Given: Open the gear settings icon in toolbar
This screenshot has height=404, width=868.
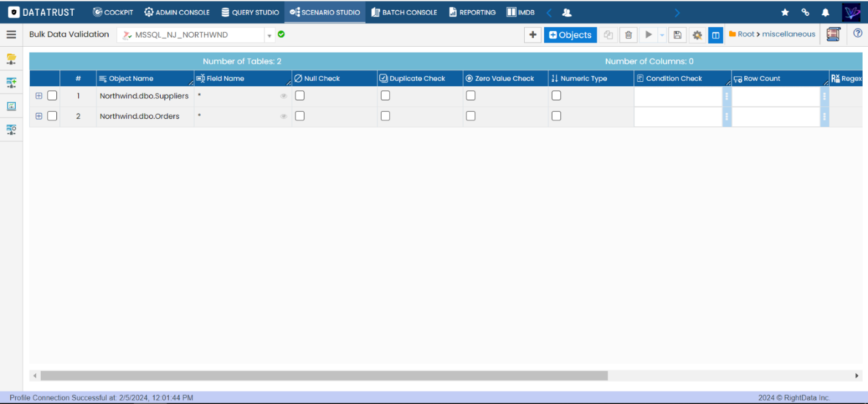Looking at the screenshot, I should pos(697,35).
